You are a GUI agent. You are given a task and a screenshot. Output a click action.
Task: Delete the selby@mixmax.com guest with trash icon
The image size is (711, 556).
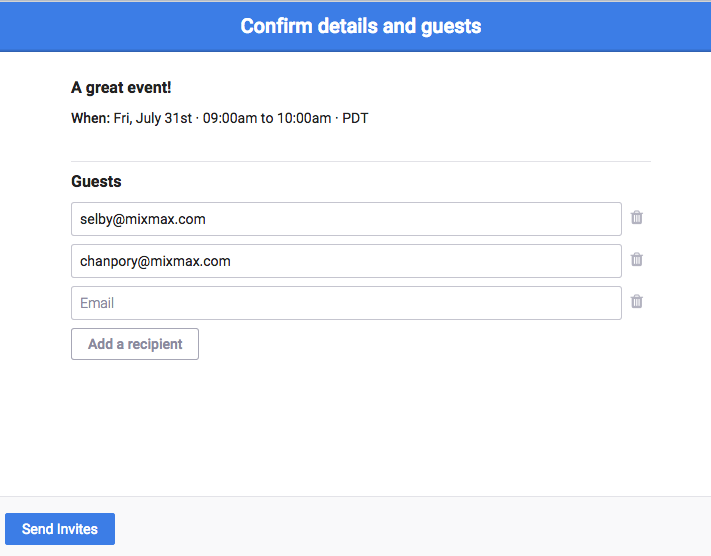point(637,218)
